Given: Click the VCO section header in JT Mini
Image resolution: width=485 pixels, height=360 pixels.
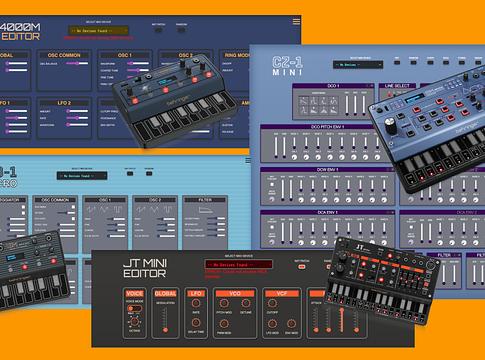Looking at the screenshot, I should [235, 294].
